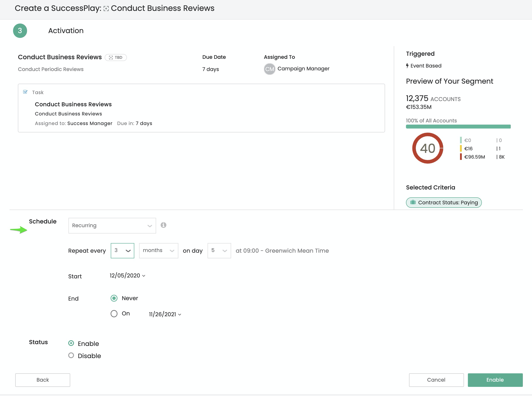Click the green Enable button
The height and width of the screenshot is (396, 532).
point(495,380)
